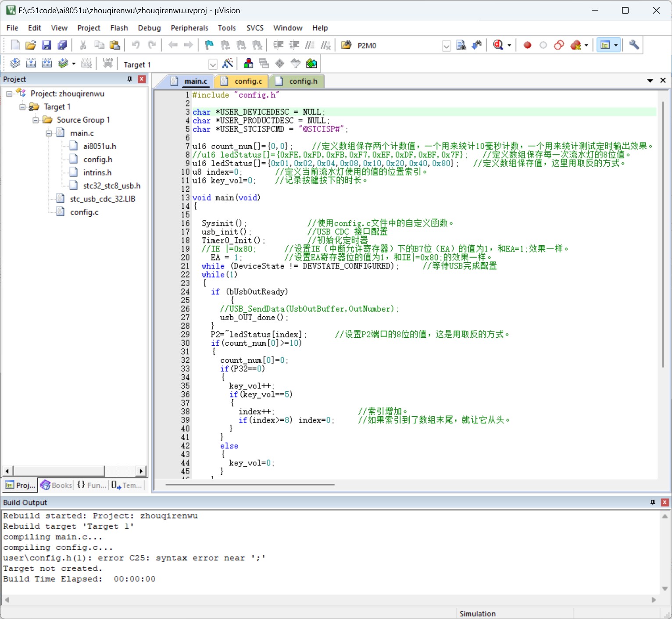Click the Build target icon
The image size is (672, 619).
(x=31, y=64)
